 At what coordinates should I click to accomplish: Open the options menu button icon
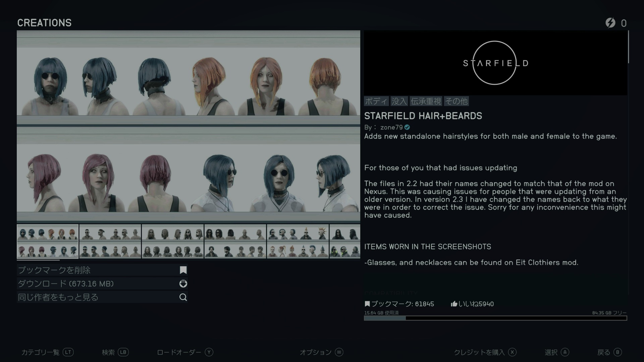(339, 352)
